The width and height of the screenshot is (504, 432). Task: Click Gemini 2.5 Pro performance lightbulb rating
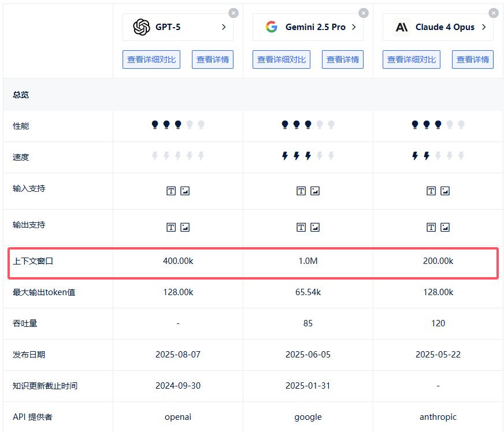pos(308,125)
